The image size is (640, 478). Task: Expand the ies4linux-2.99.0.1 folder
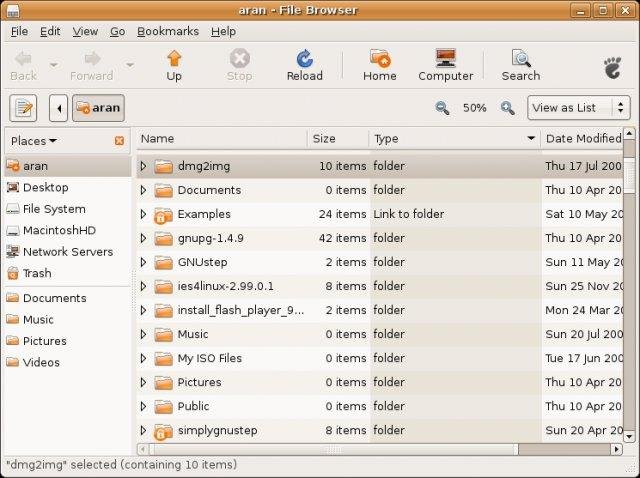click(143, 287)
